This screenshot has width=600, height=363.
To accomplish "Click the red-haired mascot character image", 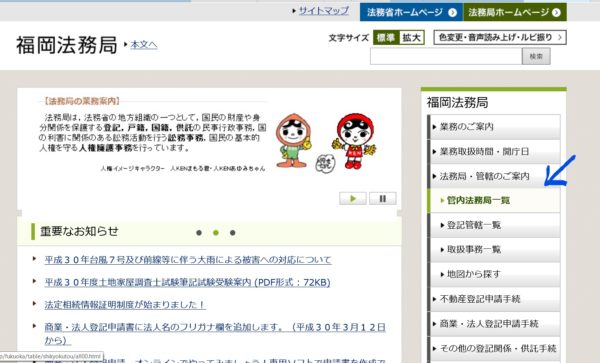I will click(x=355, y=141).
